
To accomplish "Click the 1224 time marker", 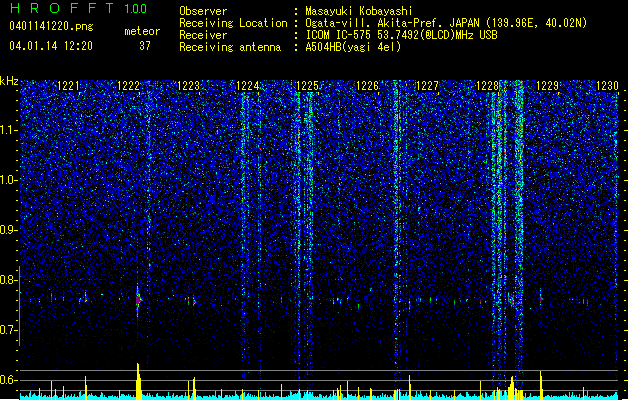I will tap(248, 86).
